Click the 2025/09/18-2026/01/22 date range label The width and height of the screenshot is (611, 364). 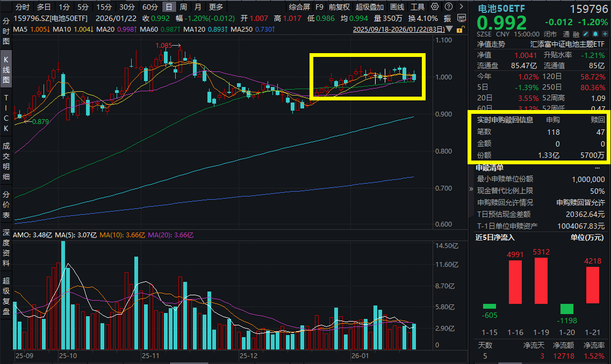(x=399, y=29)
